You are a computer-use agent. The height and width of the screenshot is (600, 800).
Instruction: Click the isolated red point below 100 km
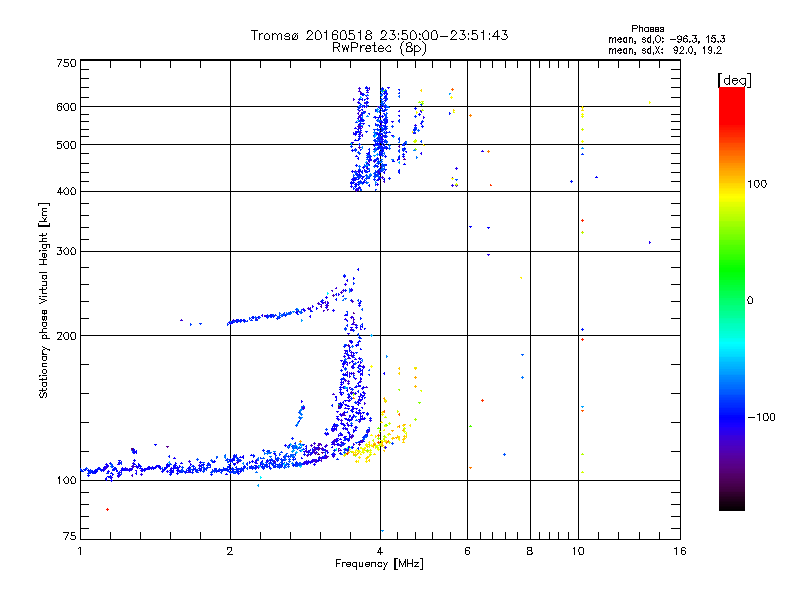107,509
